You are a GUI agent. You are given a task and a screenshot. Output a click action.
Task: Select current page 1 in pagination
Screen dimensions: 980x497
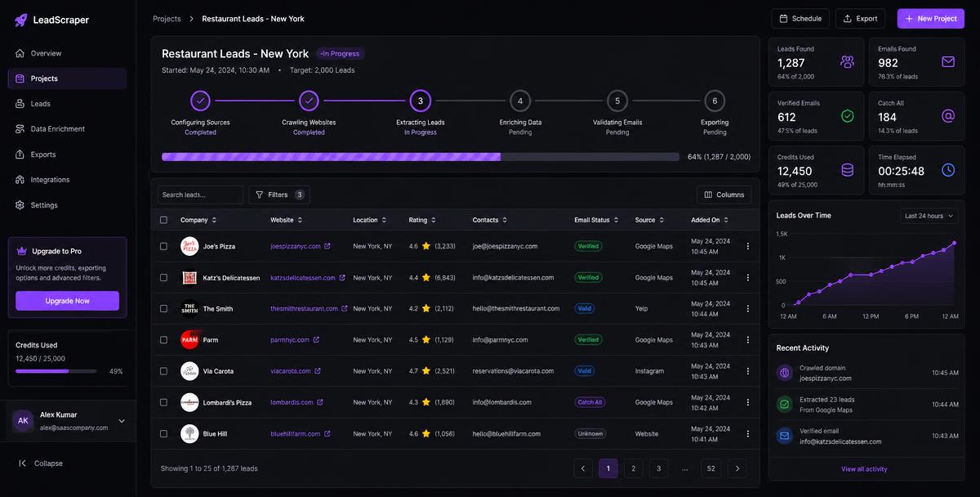click(608, 468)
